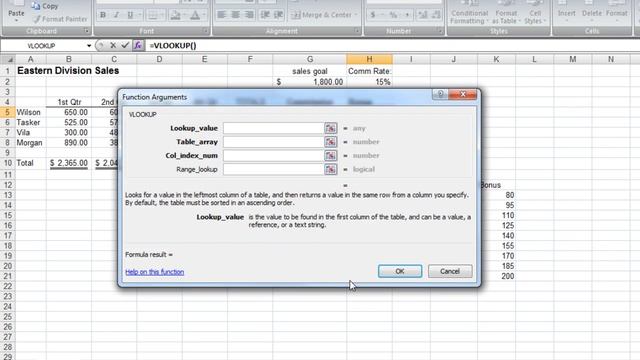Toggle Italic formatting in ribbon
The width and height of the screenshot is (640, 360).
pos(116,15)
